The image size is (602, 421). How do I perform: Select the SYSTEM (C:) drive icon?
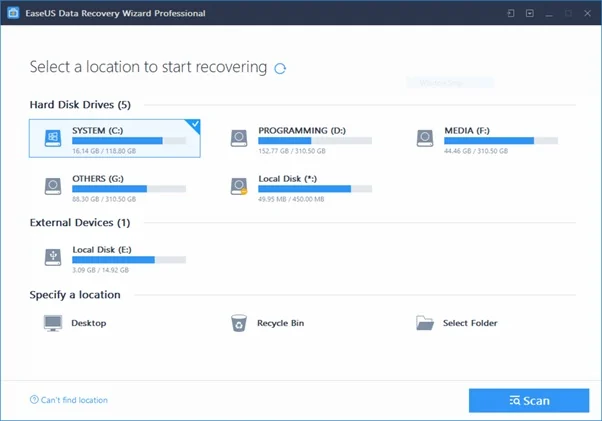pyautogui.click(x=53, y=136)
